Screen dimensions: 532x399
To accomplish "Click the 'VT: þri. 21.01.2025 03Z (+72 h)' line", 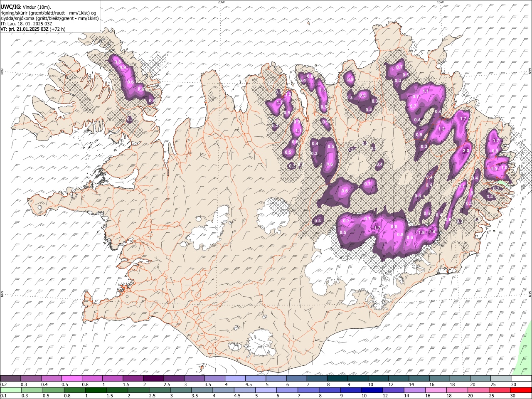I will (x=33, y=29).
